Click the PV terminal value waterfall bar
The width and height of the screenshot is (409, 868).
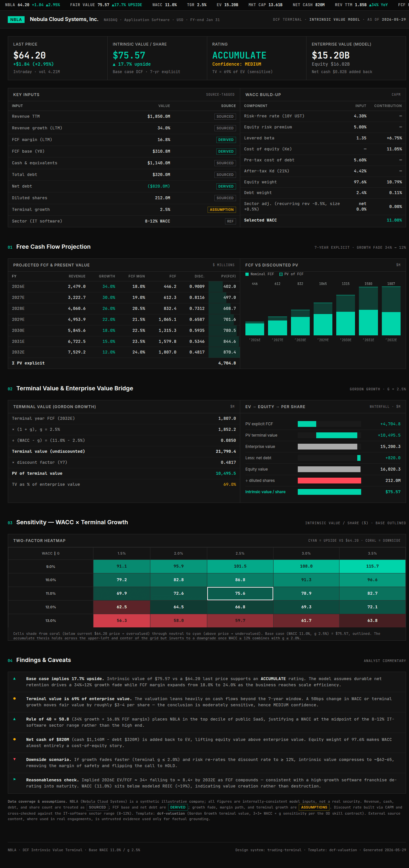337,435
